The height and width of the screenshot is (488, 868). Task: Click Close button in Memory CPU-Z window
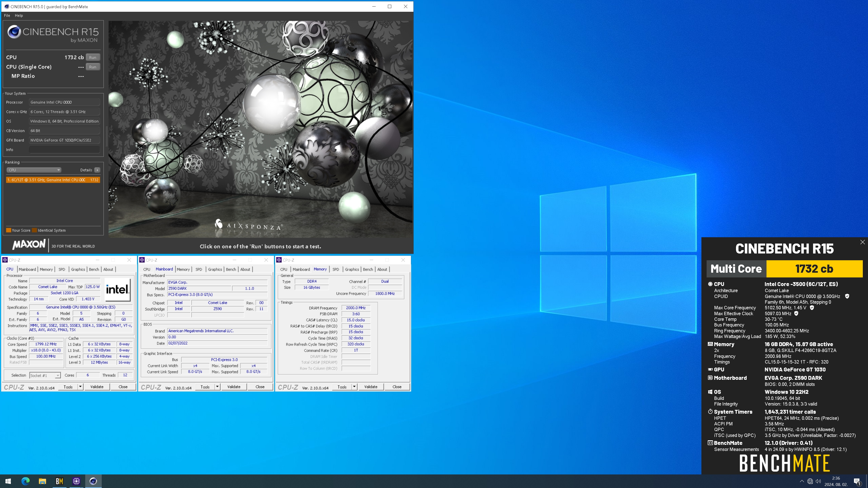click(397, 387)
